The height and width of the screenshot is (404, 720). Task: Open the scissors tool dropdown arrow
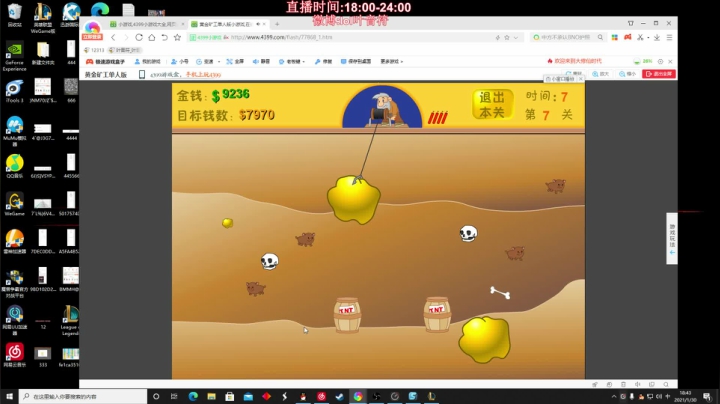pos(648,38)
